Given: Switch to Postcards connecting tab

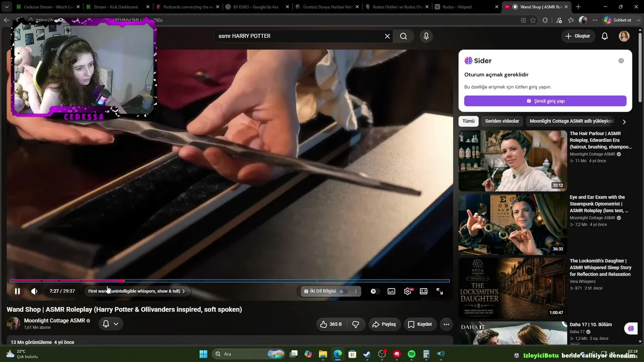Looking at the screenshot, I should click(x=187, y=7).
